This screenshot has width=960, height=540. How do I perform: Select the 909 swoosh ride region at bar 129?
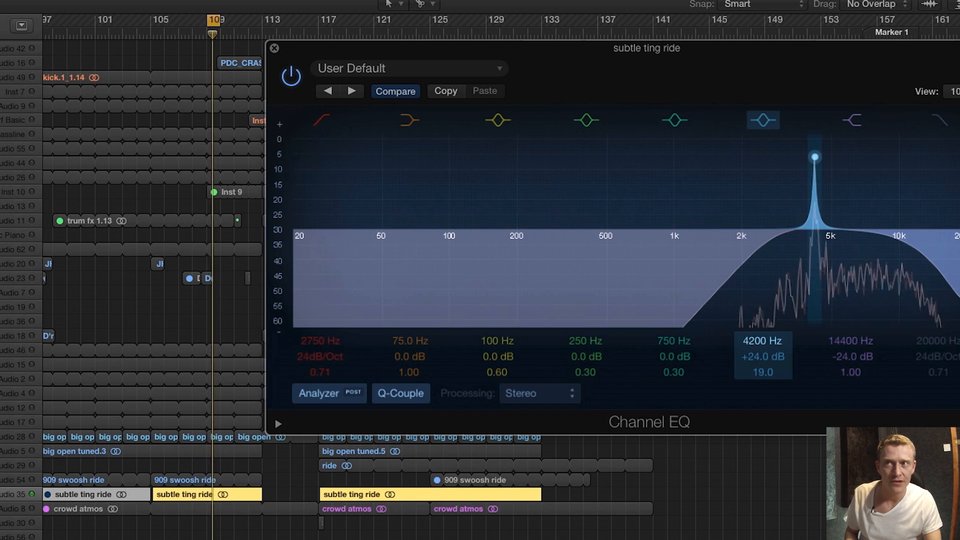point(511,480)
